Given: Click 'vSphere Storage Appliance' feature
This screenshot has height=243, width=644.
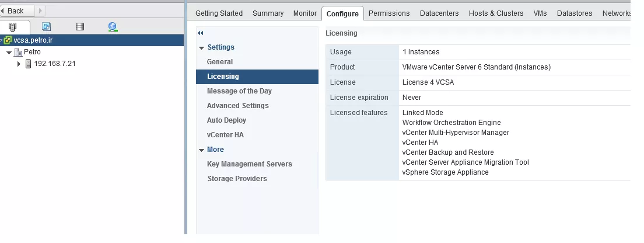Looking at the screenshot, I should [446, 172].
